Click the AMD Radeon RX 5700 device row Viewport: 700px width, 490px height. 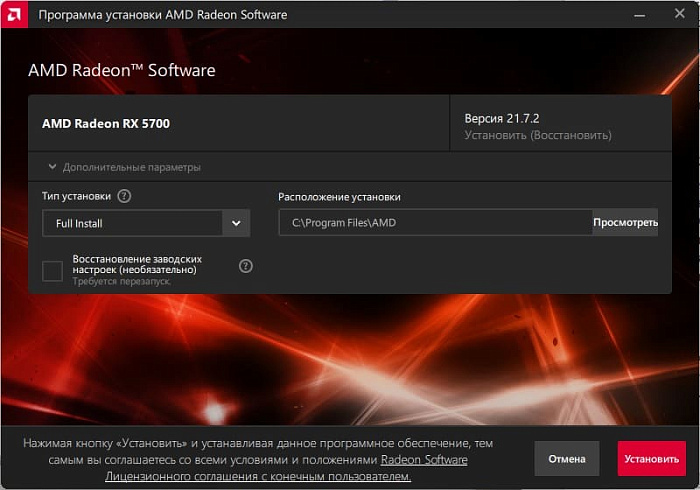tap(239, 123)
